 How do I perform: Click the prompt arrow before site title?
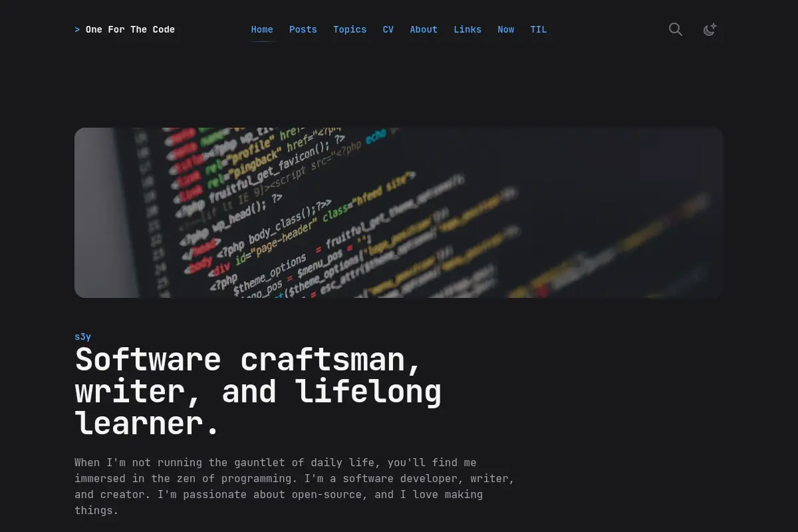(x=77, y=29)
